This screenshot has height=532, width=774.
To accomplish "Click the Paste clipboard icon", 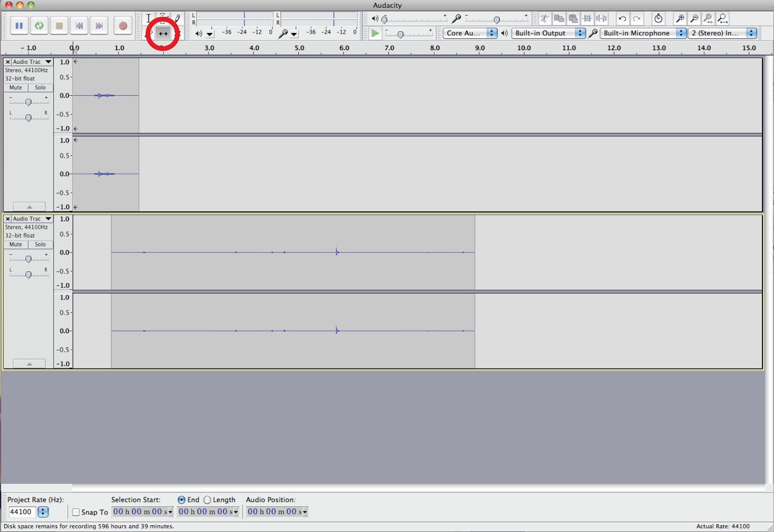I will [573, 19].
